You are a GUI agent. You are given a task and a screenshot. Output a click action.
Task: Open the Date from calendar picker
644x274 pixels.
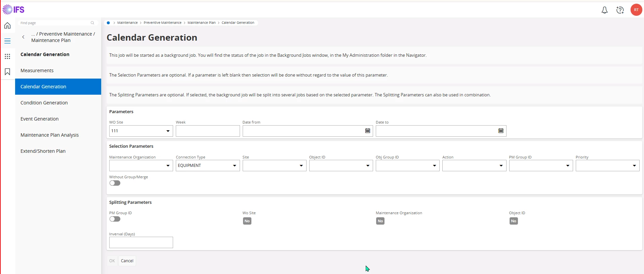tap(368, 131)
